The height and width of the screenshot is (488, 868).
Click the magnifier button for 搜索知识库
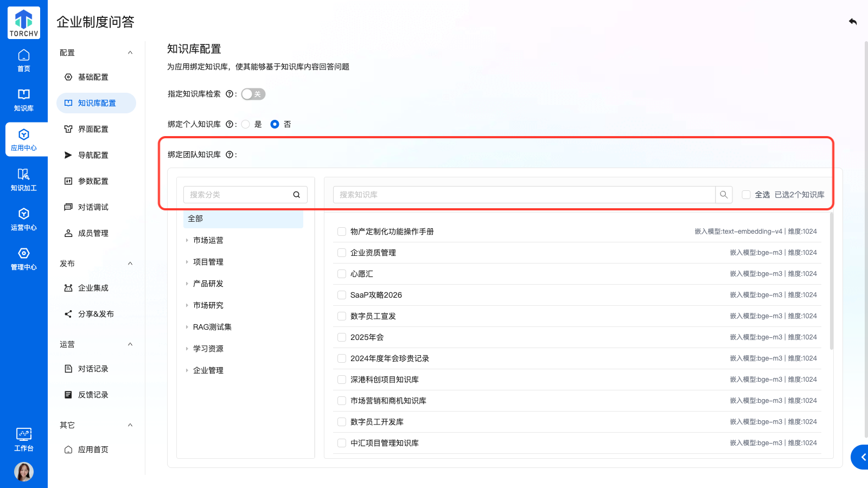pyautogui.click(x=724, y=195)
